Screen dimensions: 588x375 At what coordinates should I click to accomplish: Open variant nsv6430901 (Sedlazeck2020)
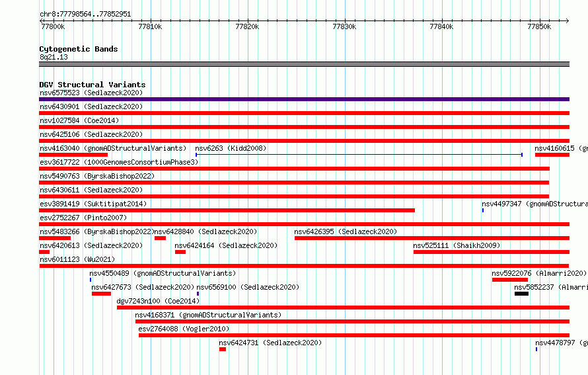click(x=91, y=106)
